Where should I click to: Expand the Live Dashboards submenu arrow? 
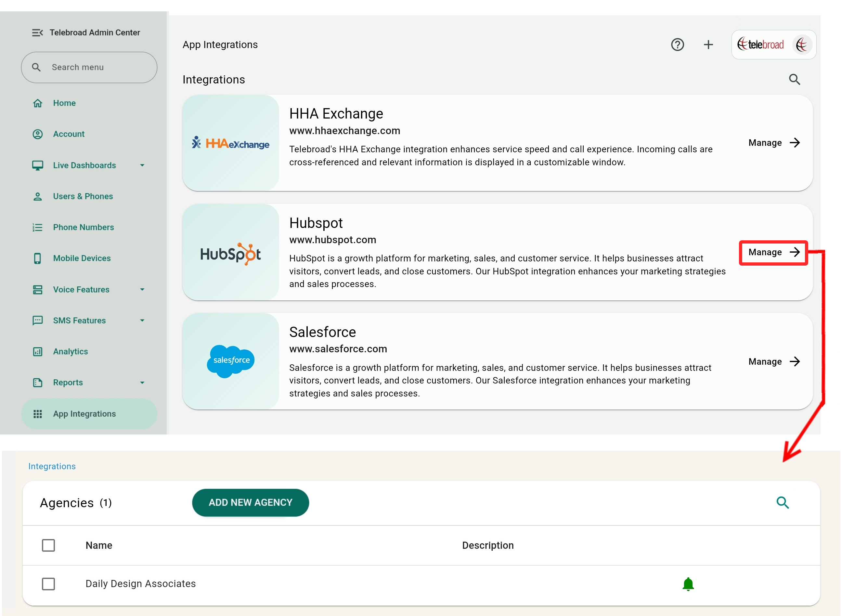point(142,165)
